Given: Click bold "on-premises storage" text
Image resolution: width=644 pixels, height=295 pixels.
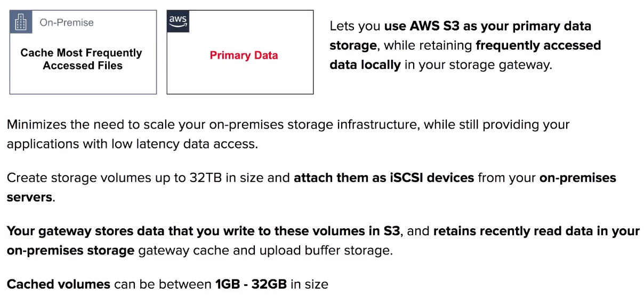Looking at the screenshot, I should tap(70, 251).
